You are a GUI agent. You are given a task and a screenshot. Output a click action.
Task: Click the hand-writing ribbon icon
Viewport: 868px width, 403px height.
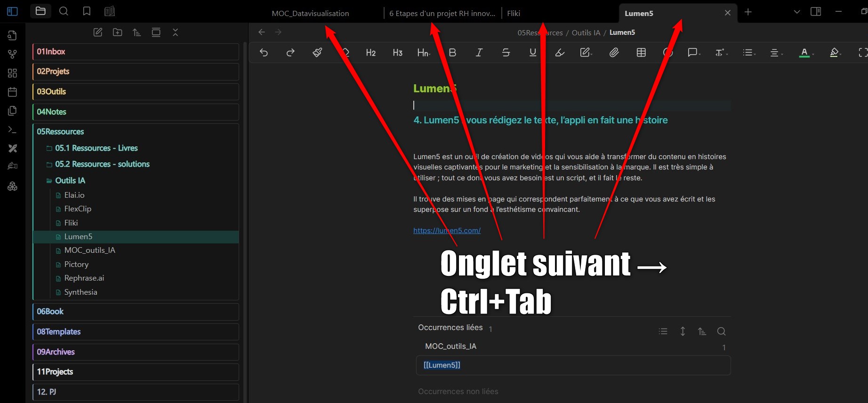coord(13,166)
